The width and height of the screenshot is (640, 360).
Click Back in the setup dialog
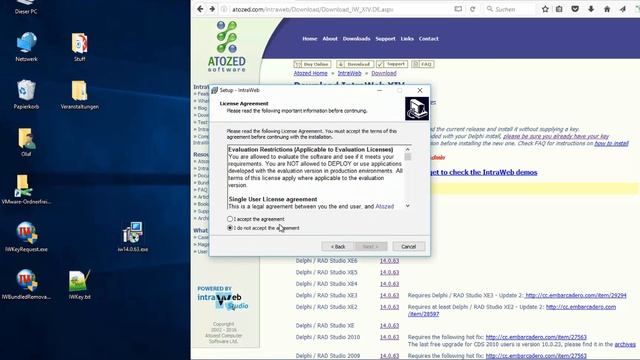(x=338, y=247)
